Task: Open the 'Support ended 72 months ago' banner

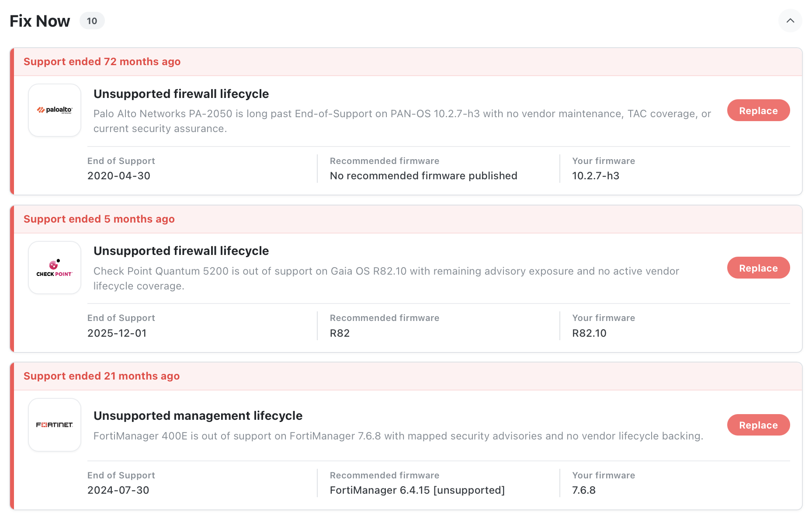Action: 102,62
